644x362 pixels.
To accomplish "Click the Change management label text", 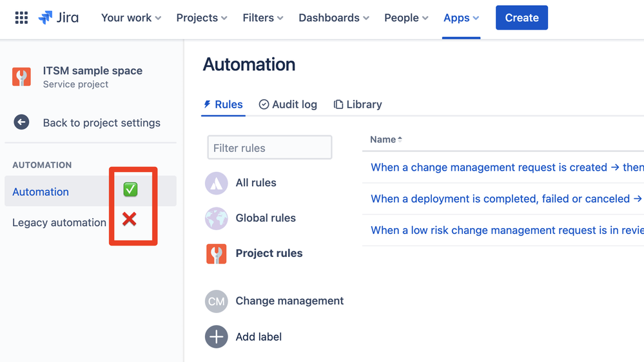I will tap(289, 301).
